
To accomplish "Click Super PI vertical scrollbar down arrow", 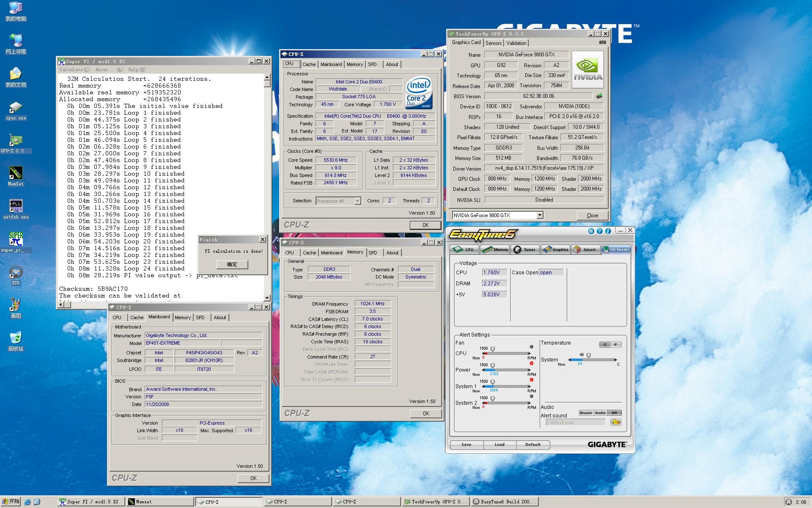I will tap(267, 298).
